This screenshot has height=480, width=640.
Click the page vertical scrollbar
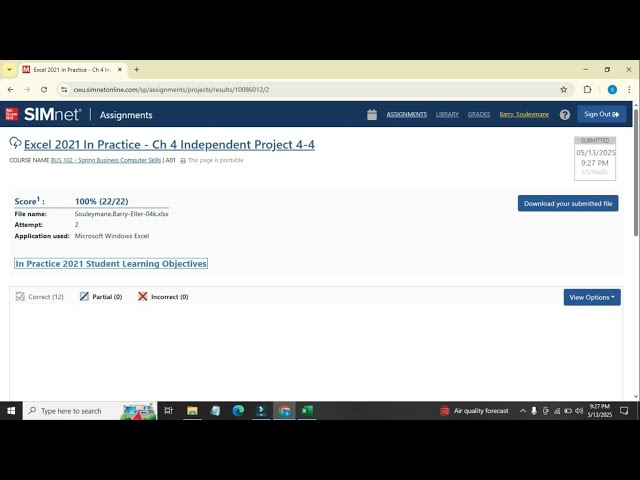tap(636, 172)
